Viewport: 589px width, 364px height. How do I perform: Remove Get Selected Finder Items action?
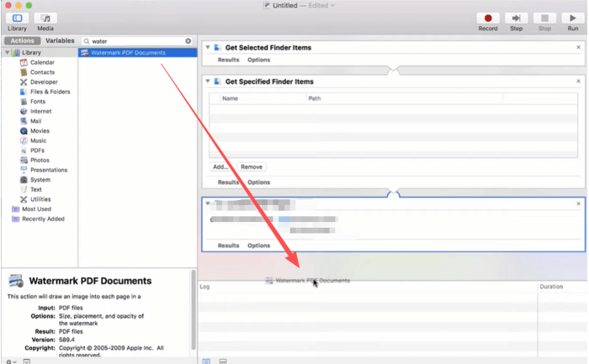[579, 47]
